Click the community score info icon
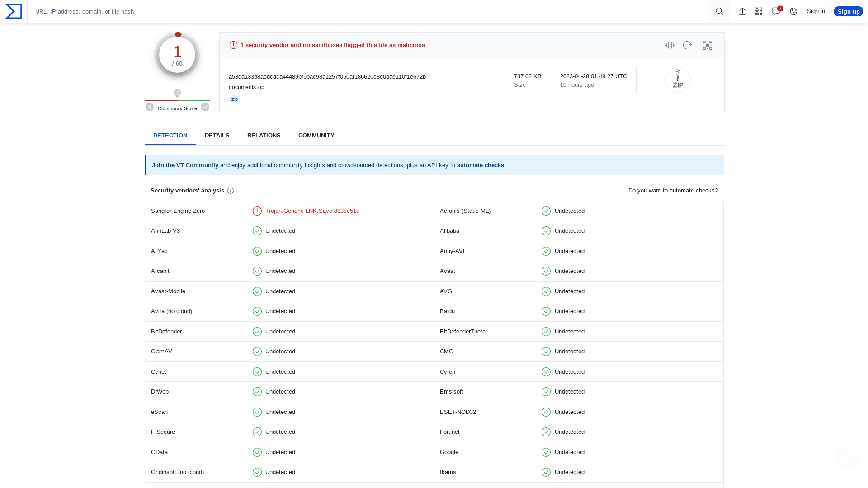This screenshot has height=488, width=868. (x=178, y=92)
